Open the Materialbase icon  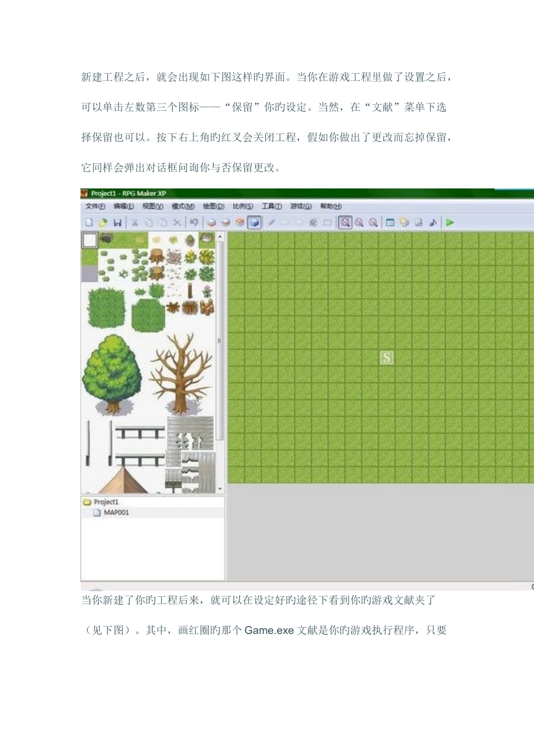tap(404, 223)
